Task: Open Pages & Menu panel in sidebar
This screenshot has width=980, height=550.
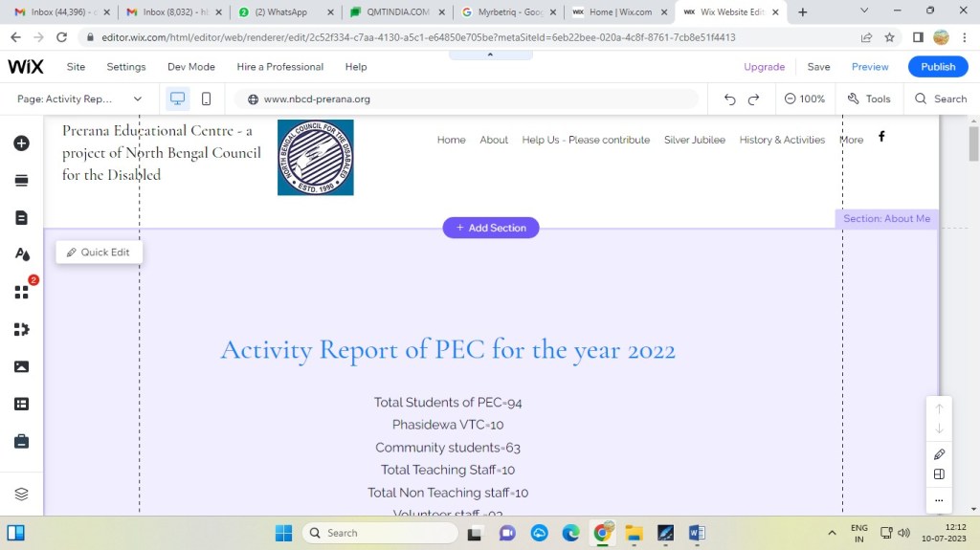Action: pyautogui.click(x=21, y=218)
